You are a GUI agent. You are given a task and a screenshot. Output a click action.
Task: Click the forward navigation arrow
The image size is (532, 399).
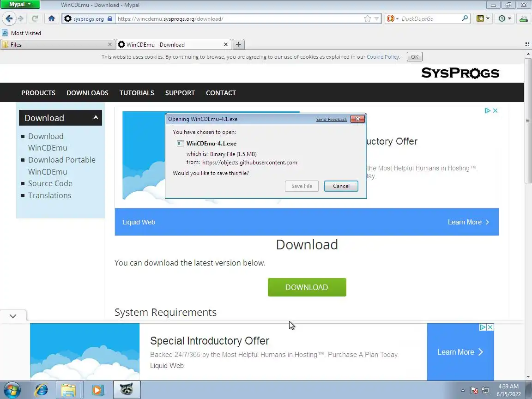point(21,18)
